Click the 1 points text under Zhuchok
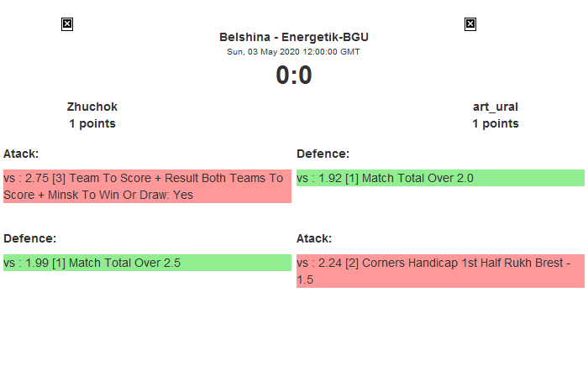The width and height of the screenshot is (588, 386). point(92,123)
